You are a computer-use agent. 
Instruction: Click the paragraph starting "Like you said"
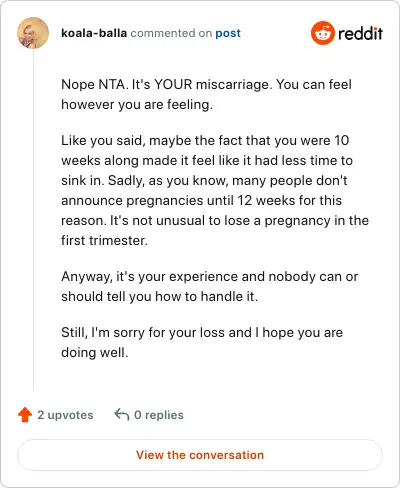click(x=215, y=190)
